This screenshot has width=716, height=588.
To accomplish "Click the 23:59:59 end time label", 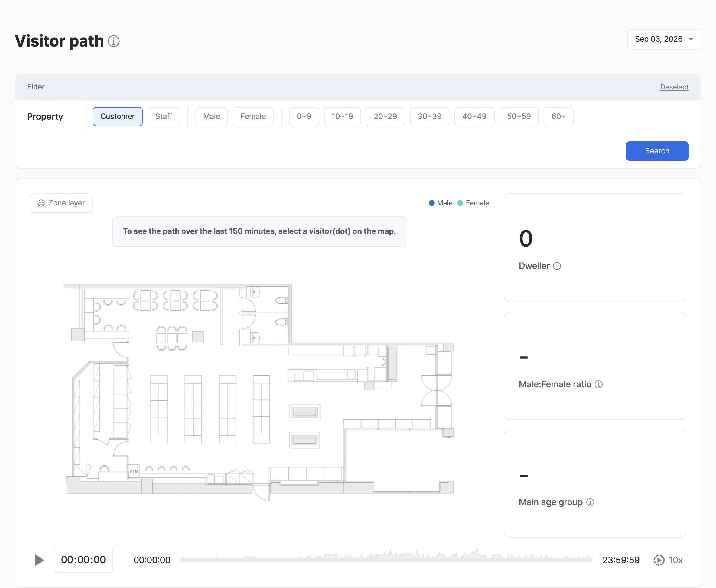I will pos(621,560).
